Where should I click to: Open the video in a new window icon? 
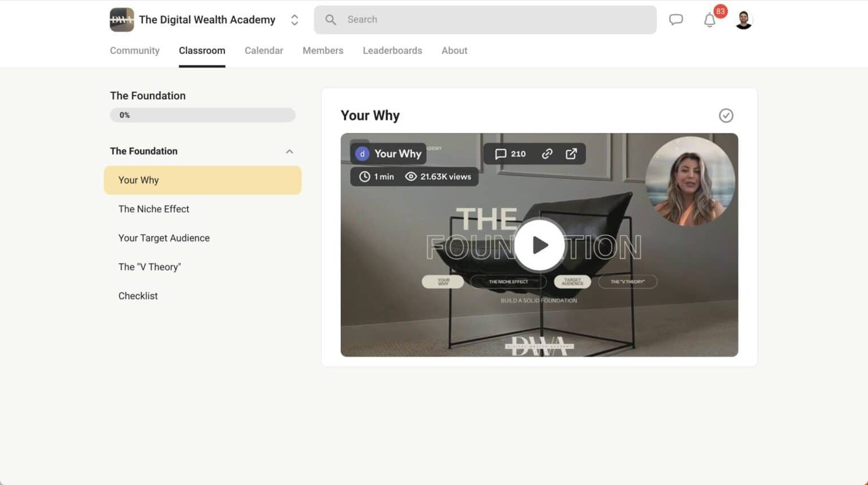coord(571,153)
